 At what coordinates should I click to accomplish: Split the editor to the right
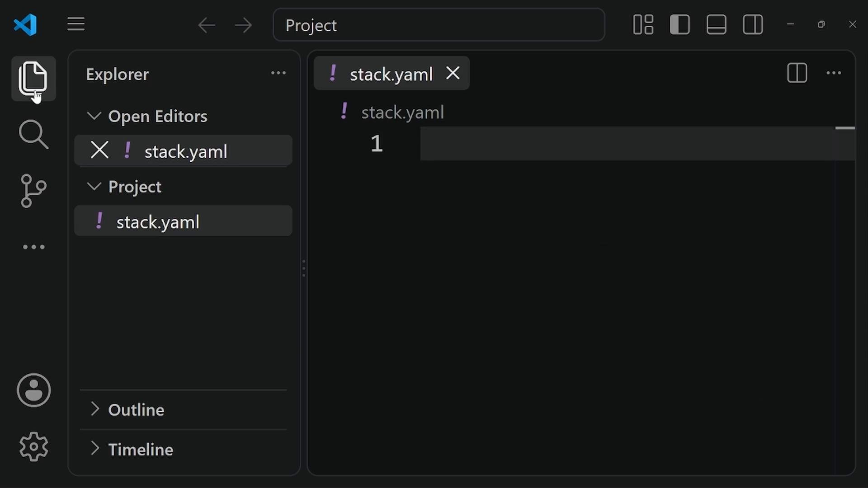pos(797,73)
